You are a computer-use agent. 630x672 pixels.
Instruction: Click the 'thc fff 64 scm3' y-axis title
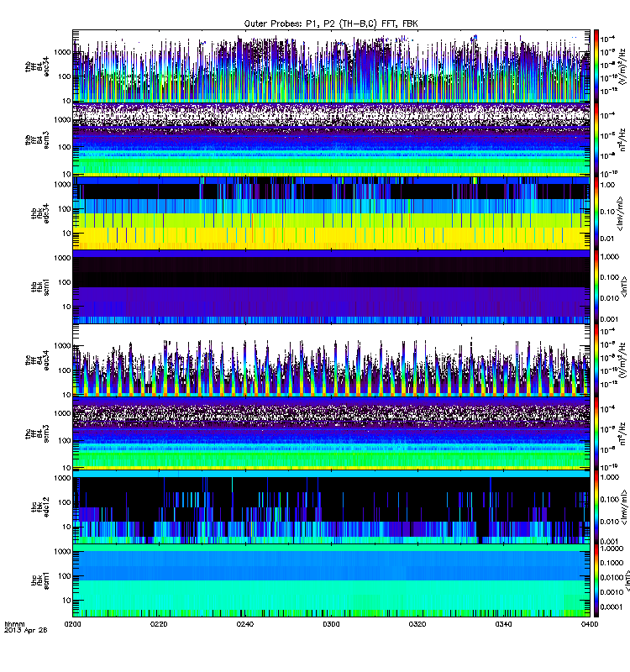point(37,434)
